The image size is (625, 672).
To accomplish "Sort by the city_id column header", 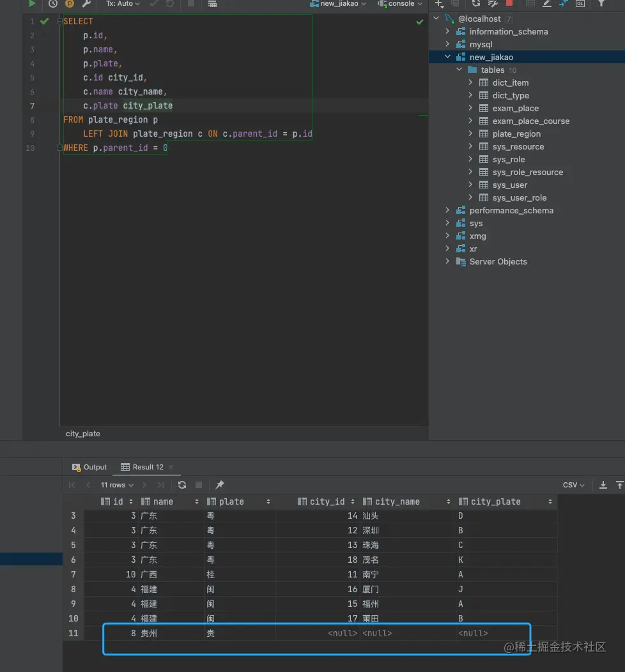I will tap(326, 502).
